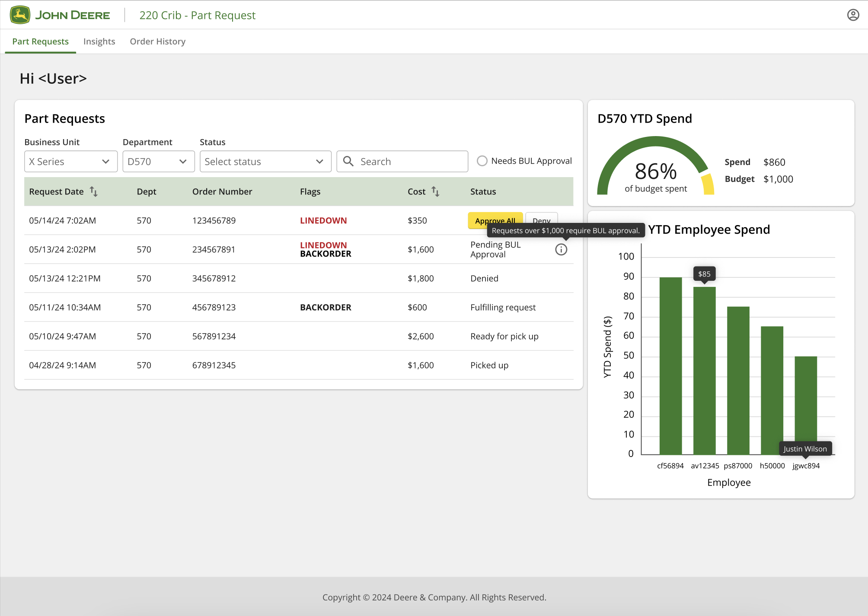
Task: Click the h50000 employee spend bar
Action: pyautogui.click(x=772, y=390)
